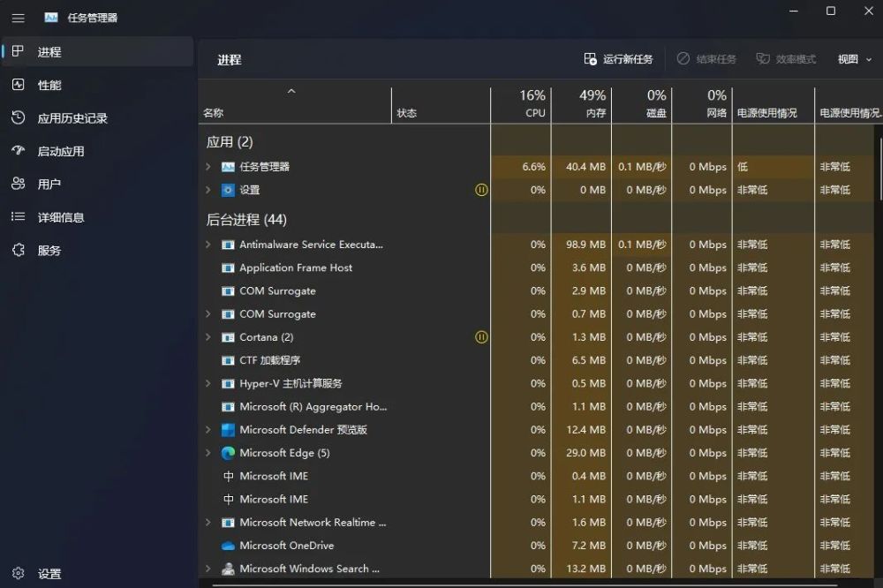The image size is (883, 588).
Task: Expand Microsoft Network Realtime row
Action: point(208,522)
